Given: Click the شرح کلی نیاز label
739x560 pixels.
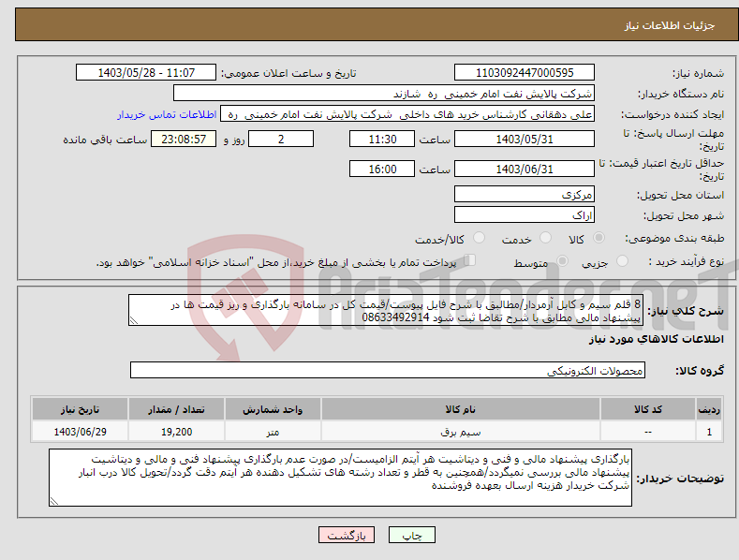Looking at the screenshot, I should pyautogui.click(x=686, y=311).
